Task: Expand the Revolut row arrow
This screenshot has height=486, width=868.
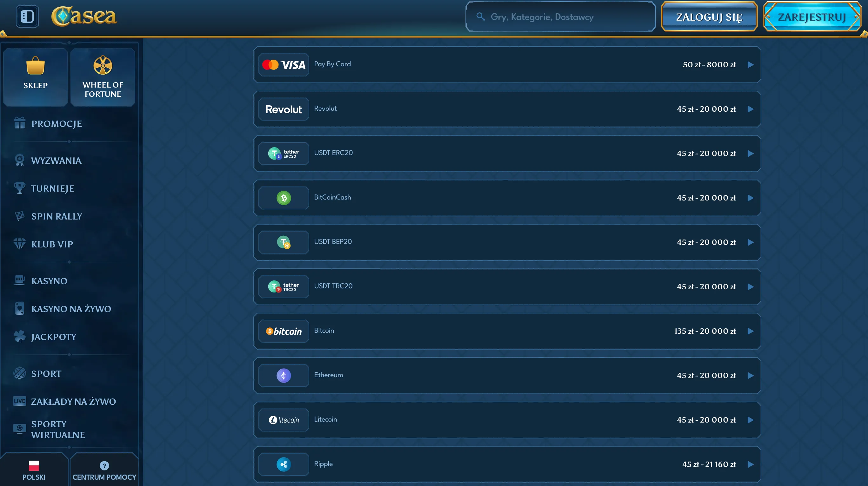Action: (751, 109)
